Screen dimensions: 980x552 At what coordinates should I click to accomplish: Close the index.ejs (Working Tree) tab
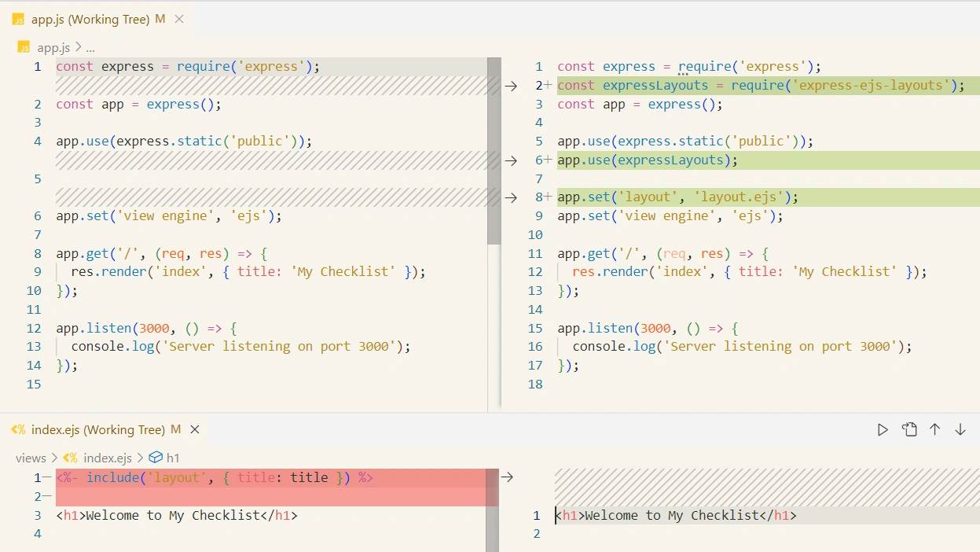pyautogui.click(x=195, y=429)
